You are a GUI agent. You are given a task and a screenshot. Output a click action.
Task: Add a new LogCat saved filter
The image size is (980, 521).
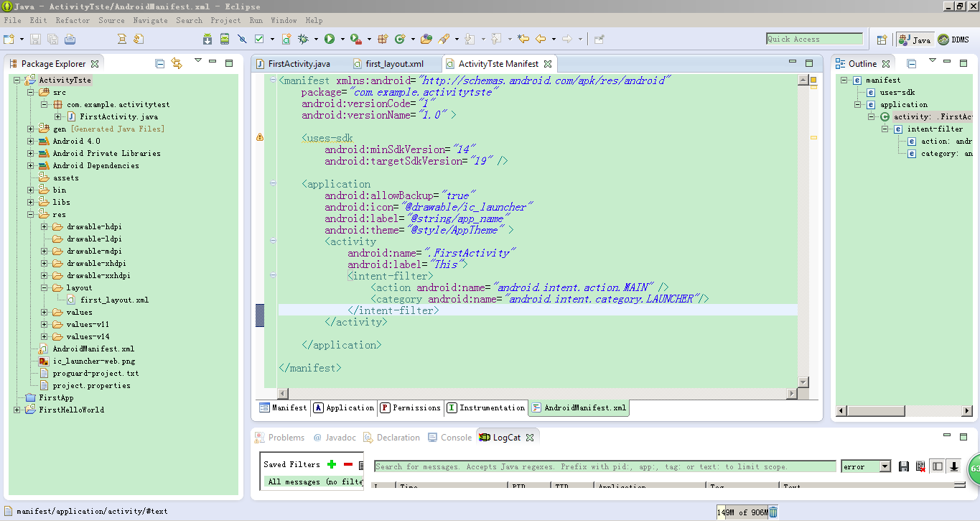[332, 464]
